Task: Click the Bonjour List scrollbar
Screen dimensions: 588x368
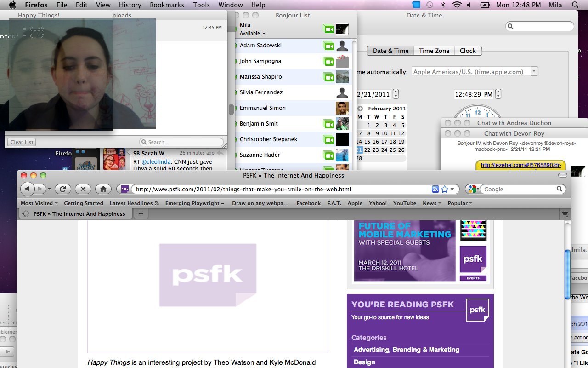Action: (232, 109)
